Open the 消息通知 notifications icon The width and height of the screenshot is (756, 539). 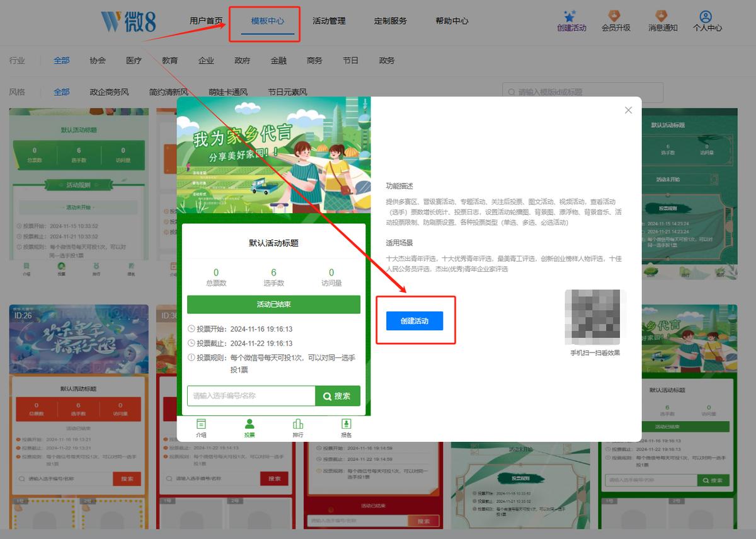tap(661, 16)
